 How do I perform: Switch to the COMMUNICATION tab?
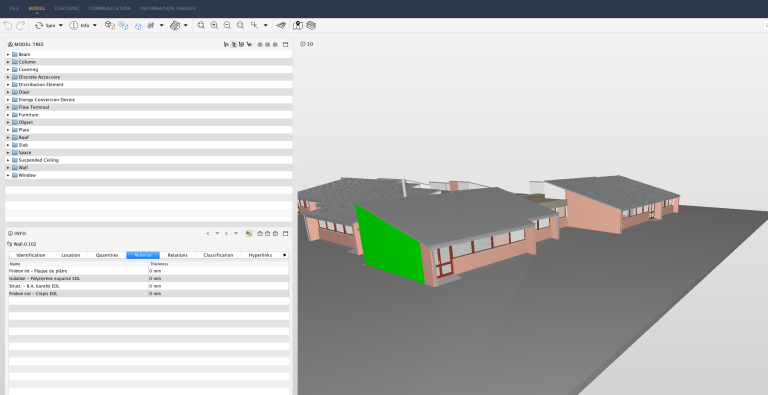tap(110, 8)
